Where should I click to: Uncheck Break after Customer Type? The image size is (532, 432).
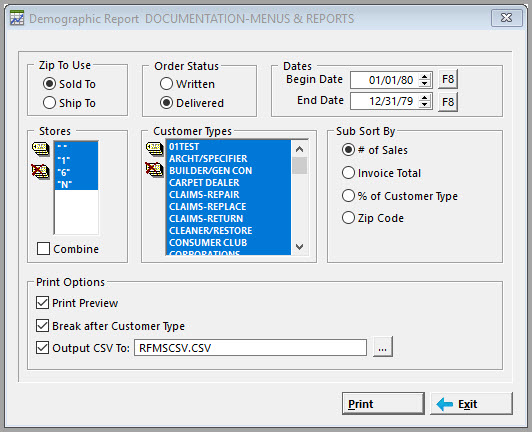pos(42,326)
